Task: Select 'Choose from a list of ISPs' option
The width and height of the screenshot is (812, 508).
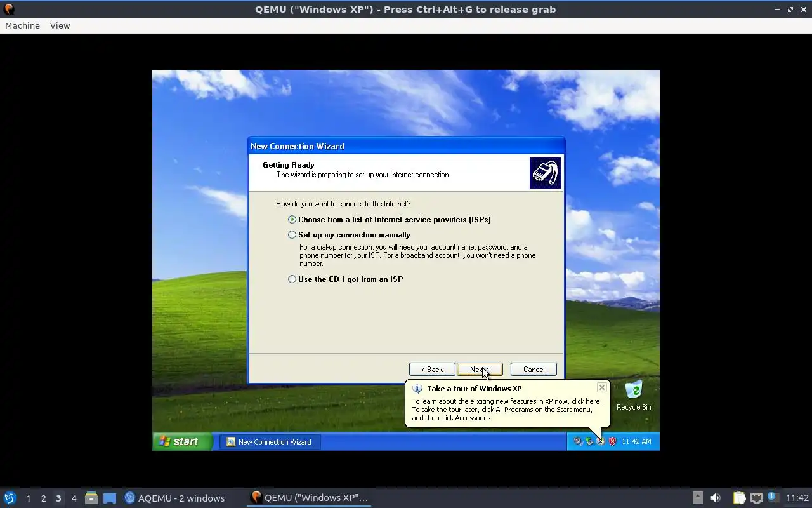Action: [390, 220]
